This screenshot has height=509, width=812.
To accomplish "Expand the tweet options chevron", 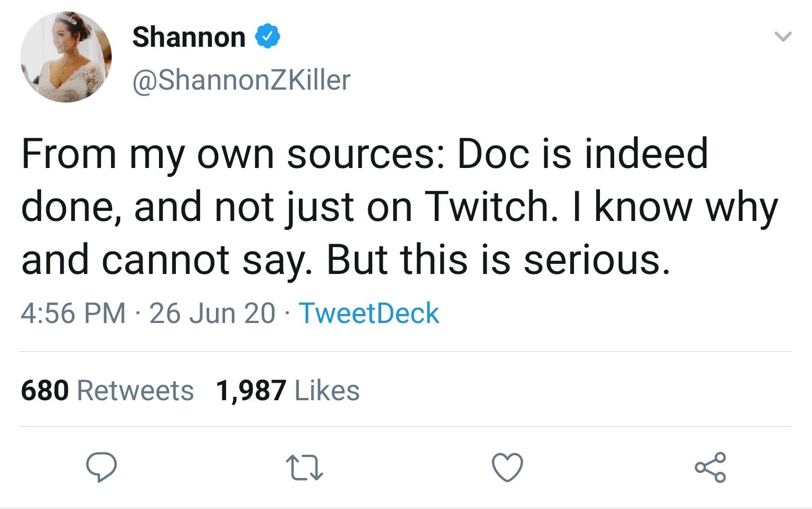I will (x=783, y=37).
